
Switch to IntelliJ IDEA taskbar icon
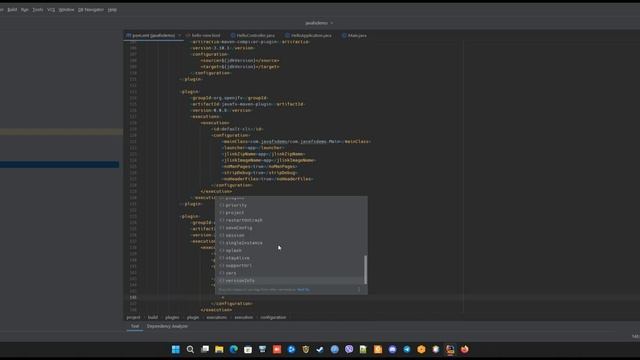pyautogui.click(x=450, y=349)
